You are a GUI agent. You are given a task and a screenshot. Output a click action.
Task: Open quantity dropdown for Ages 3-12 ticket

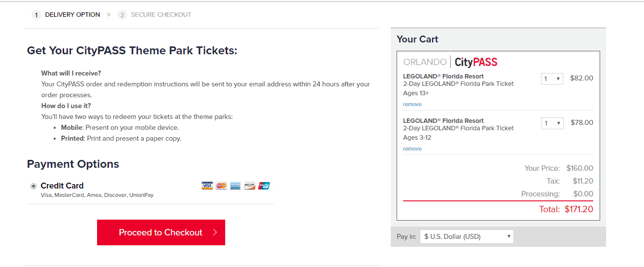552,123
